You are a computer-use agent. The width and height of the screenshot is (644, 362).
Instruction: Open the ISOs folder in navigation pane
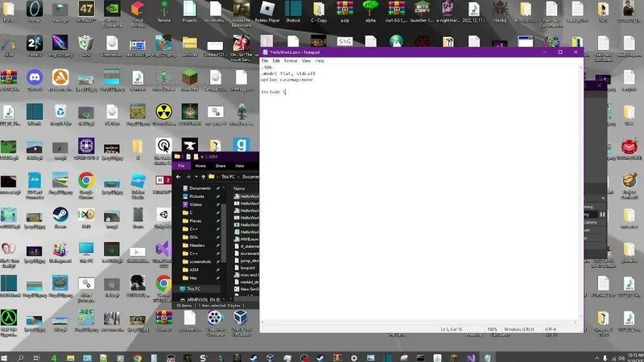(x=193, y=237)
